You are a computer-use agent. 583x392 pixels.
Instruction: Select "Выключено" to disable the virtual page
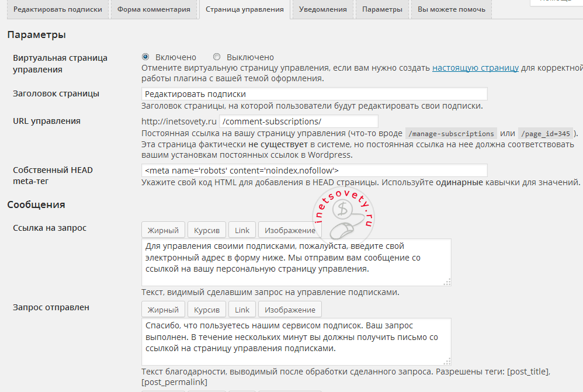216,57
